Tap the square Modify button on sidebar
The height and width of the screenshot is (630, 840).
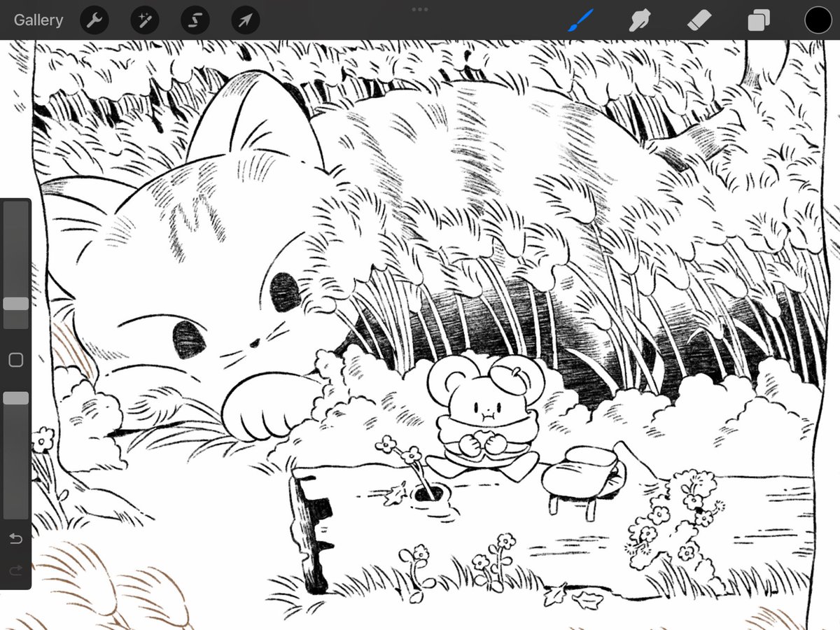pyautogui.click(x=15, y=360)
